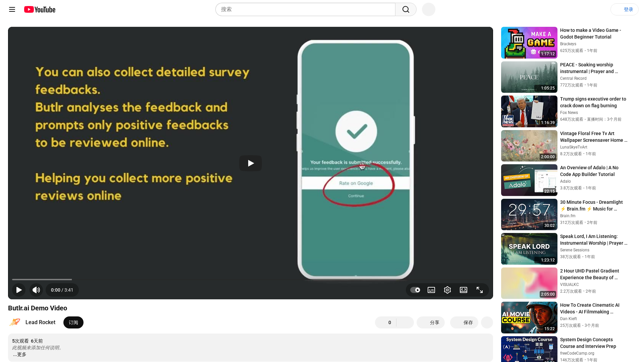Viewport: 644px width, 362px height.
Task: Enter fullscreen mode
Action: click(479, 290)
